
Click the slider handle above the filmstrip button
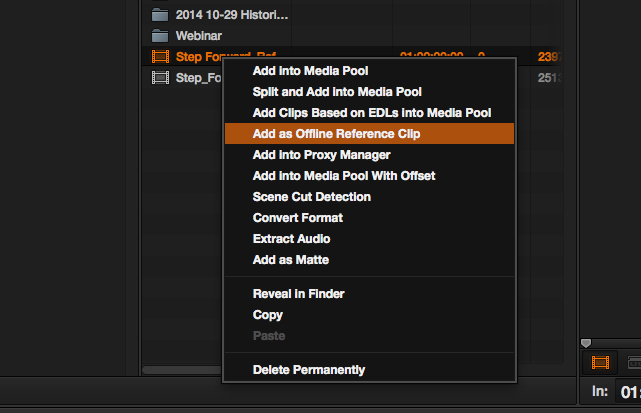(x=586, y=344)
